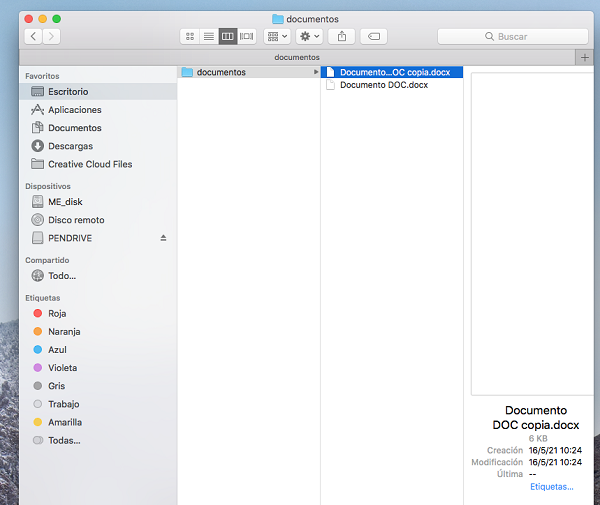
Task: Click the Buscar search field
Action: click(x=512, y=36)
